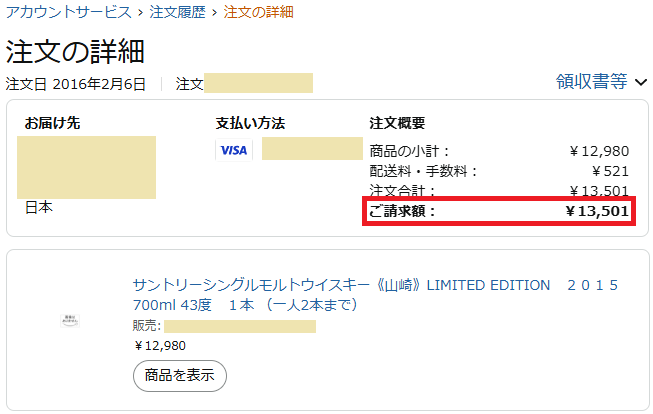Click the 注文の詳細 page heading
Viewport: 653px width, 414px height.
tap(75, 52)
